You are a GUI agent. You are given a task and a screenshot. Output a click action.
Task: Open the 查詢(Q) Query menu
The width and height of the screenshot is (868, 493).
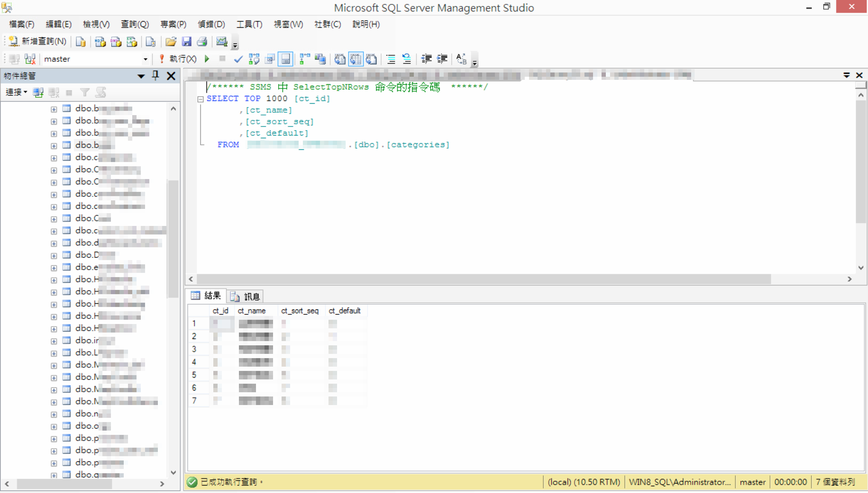(x=135, y=24)
